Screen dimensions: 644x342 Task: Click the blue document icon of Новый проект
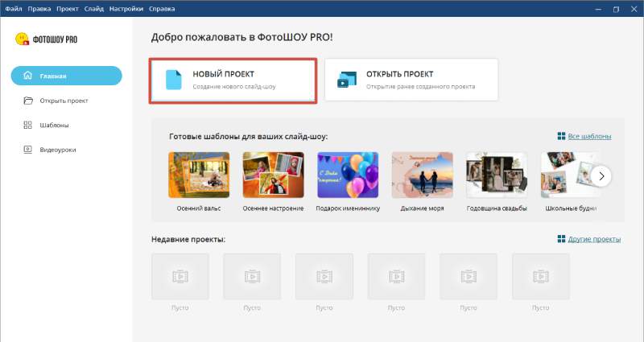[173, 80]
